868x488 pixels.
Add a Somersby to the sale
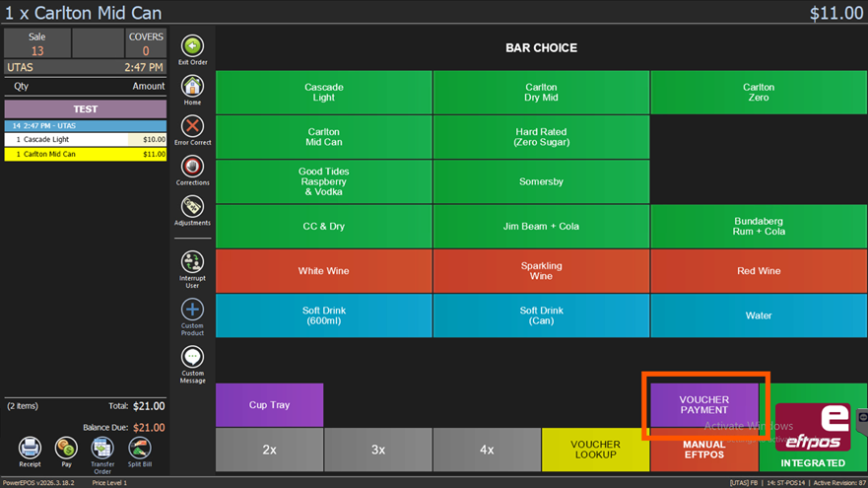(541, 181)
